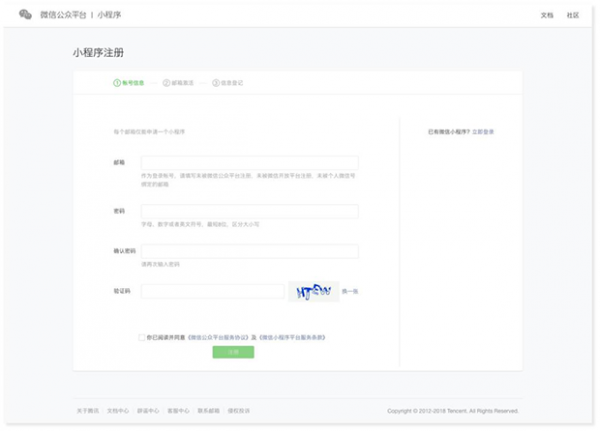Click the 立即登录 link

(x=483, y=132)
